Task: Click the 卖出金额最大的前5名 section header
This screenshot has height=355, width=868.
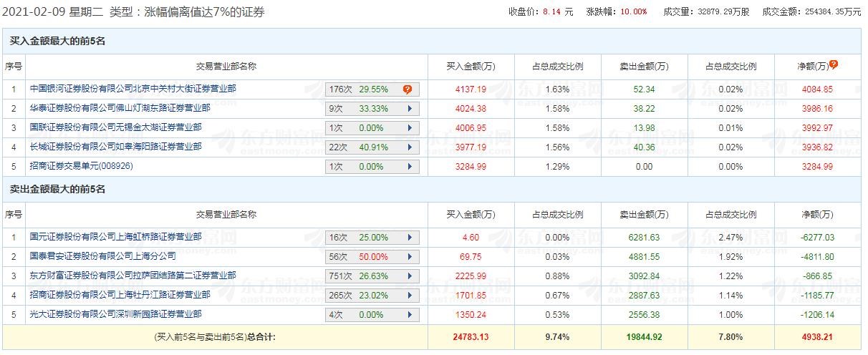Action: [58, 190]
